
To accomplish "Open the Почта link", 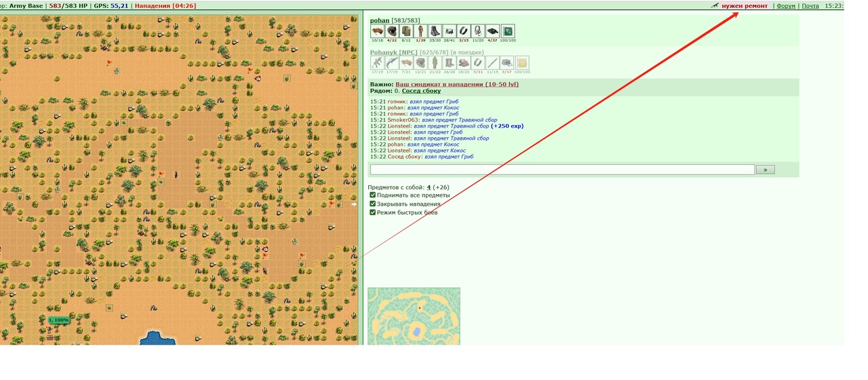I will coord(810,5).
